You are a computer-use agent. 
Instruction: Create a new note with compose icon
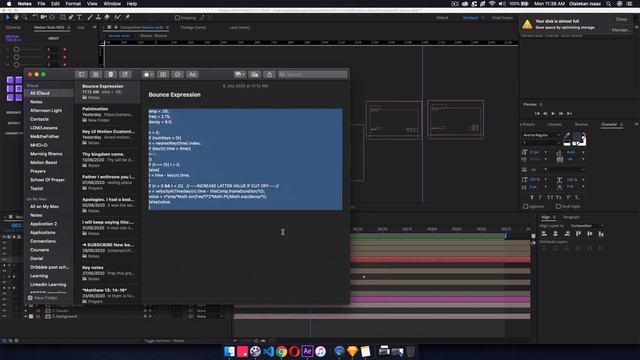125,74
